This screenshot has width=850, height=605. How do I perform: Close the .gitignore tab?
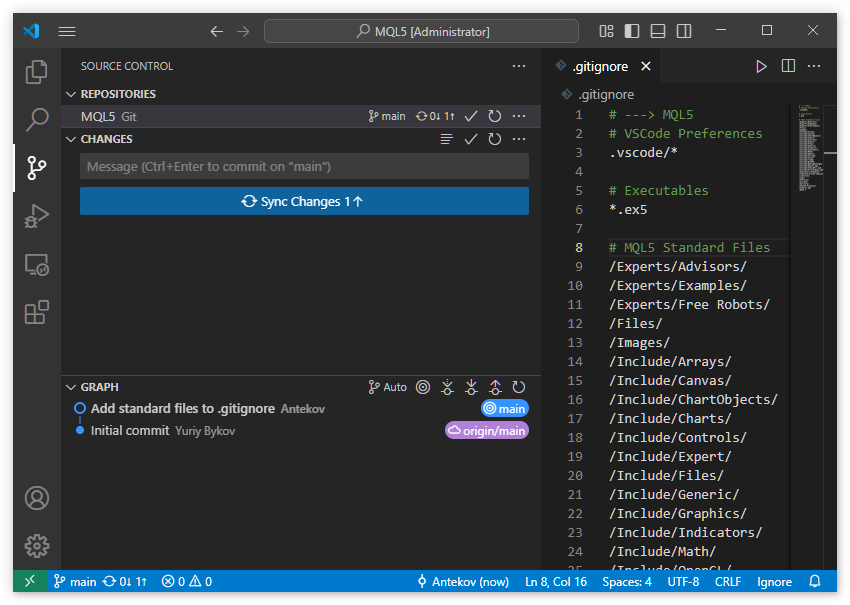click(646, 66)
